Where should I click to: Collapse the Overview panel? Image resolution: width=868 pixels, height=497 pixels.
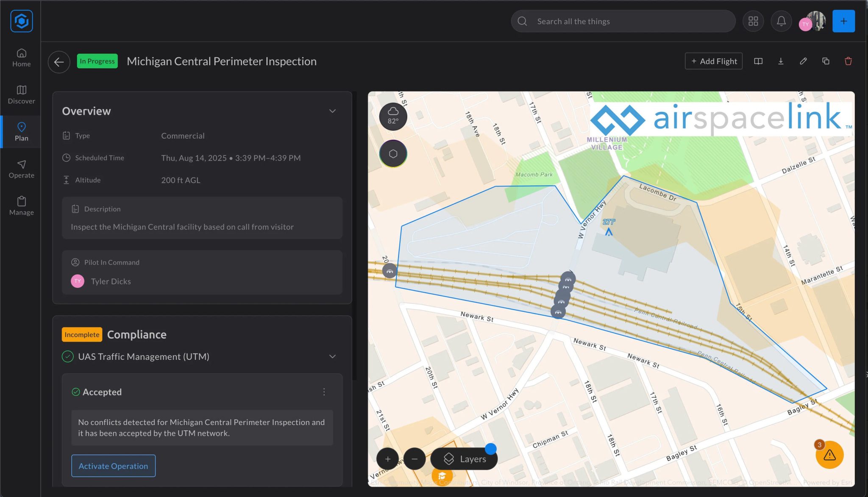pos(332,111)
